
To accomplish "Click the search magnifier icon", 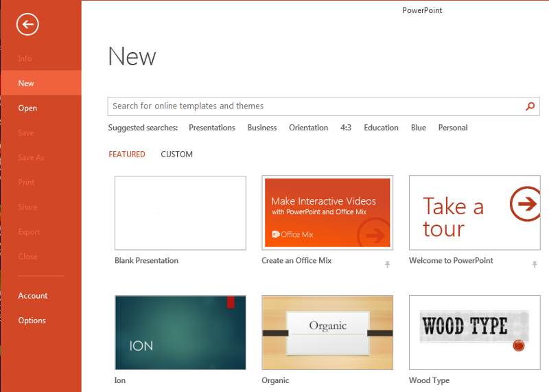I will click(x=530, y=106).
